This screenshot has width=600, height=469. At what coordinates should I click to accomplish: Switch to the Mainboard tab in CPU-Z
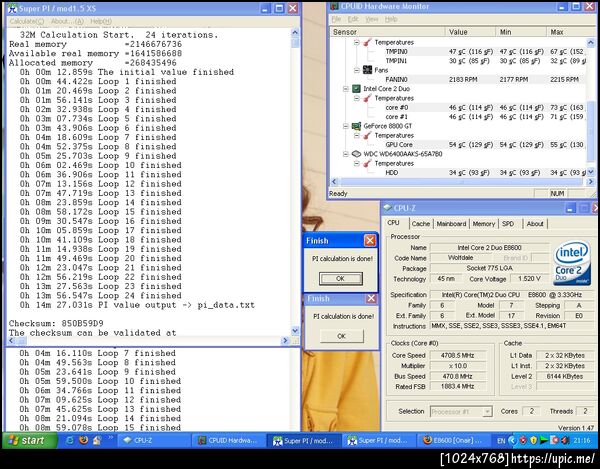click(x=451, y=224)
